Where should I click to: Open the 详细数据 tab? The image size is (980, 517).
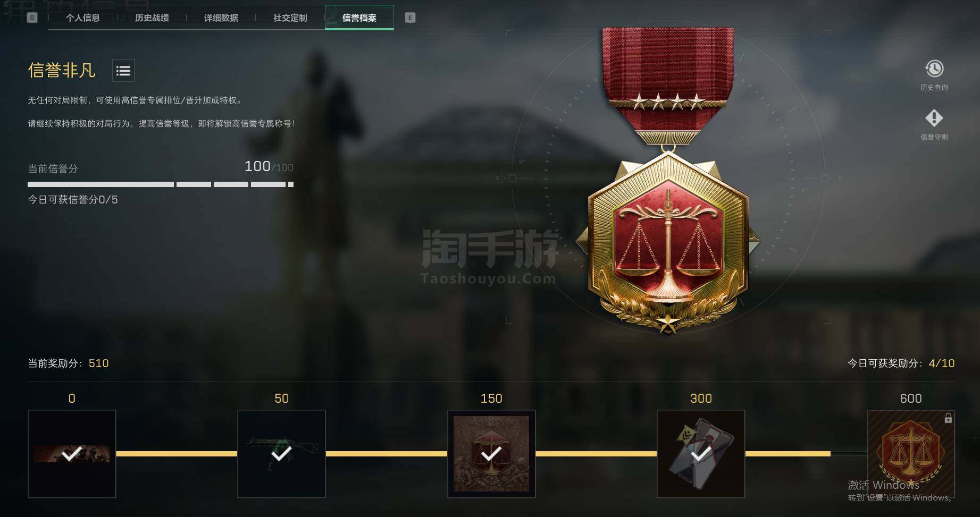click(221, 18)
